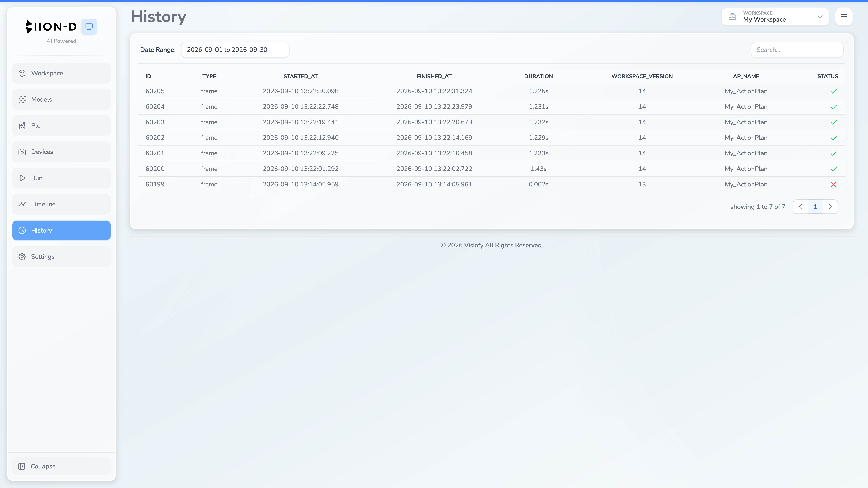The height and width of the screenshot is (488, 868).
Task: Open the hamburger menu at top right
Action: pyautogui.click(x=844, y=17)
